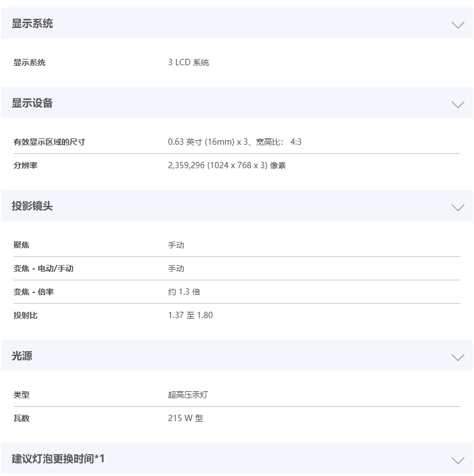The height and width of the screenshot is (476, 474).
Task: Collapse the 光源 section chevron
Action: point(457,357)
